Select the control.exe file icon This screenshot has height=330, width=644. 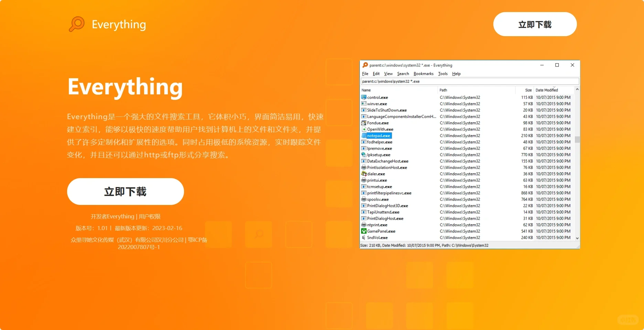(x=364, y=97)
